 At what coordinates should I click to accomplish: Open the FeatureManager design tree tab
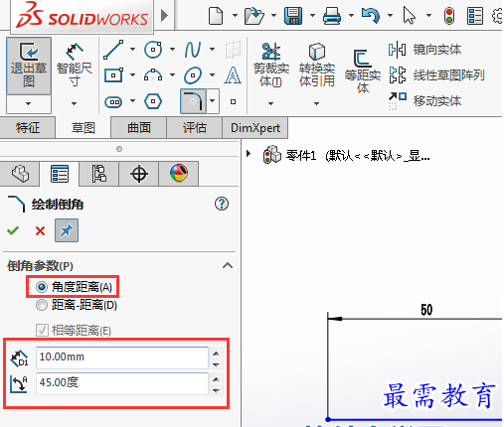20,174
